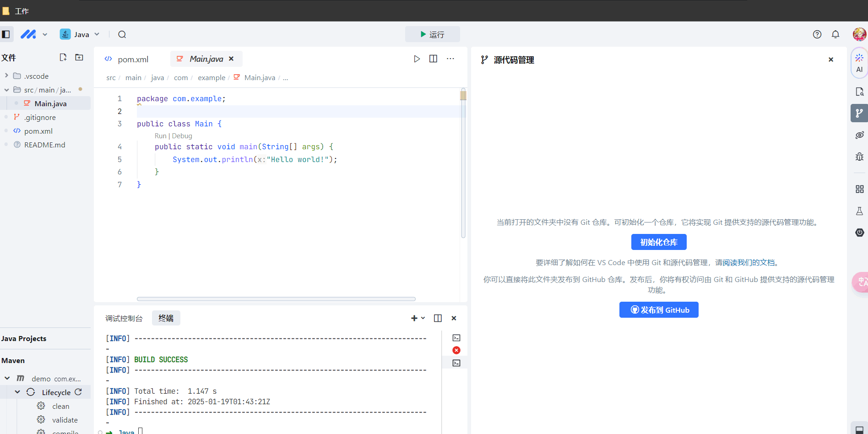The image size is (868, 434).
Task: Create a new folder in the 文件 panel
Action: point(79,57)
